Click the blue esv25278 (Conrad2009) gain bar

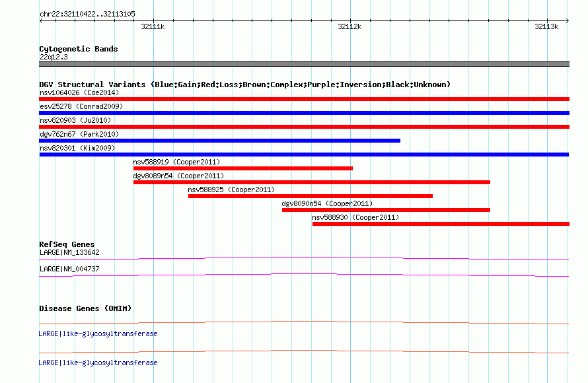[304, 113]
